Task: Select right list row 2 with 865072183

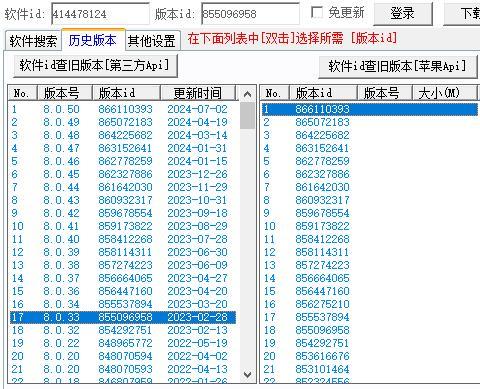Action: point(370,122)
